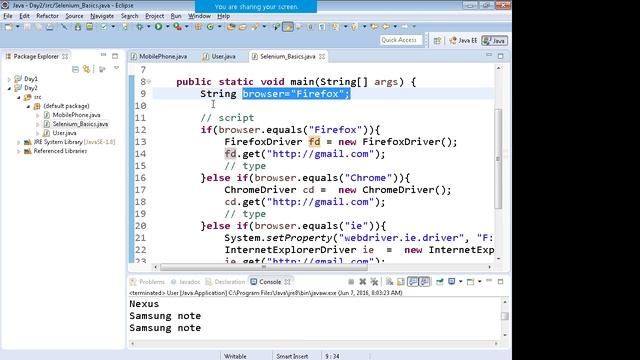The height and width of the screenshot is (360, 640).
Task: Click the editor horizontal scrollbar thumb
Action: (264, 267)
